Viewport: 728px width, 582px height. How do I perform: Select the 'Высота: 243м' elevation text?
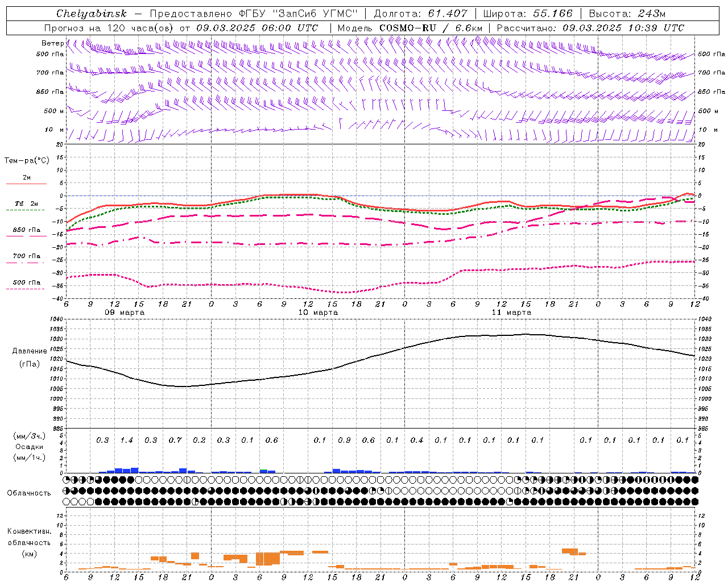(x=627, y=14)
